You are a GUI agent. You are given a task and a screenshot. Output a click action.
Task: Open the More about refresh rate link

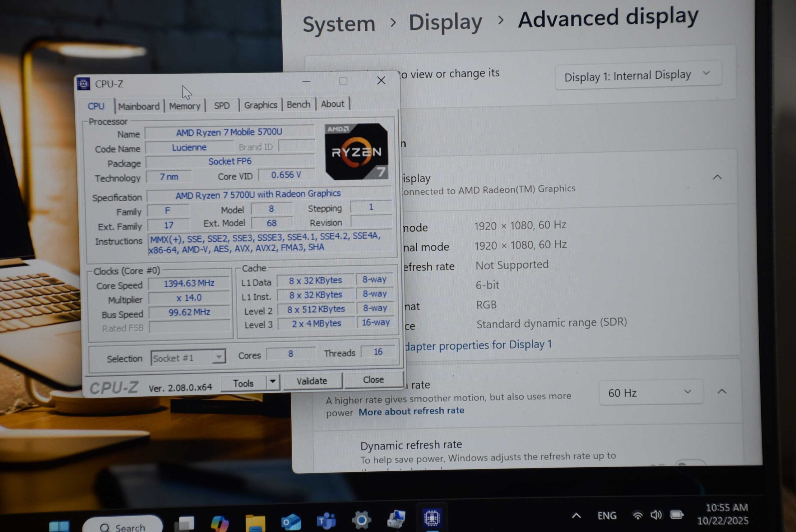(411, 411)
